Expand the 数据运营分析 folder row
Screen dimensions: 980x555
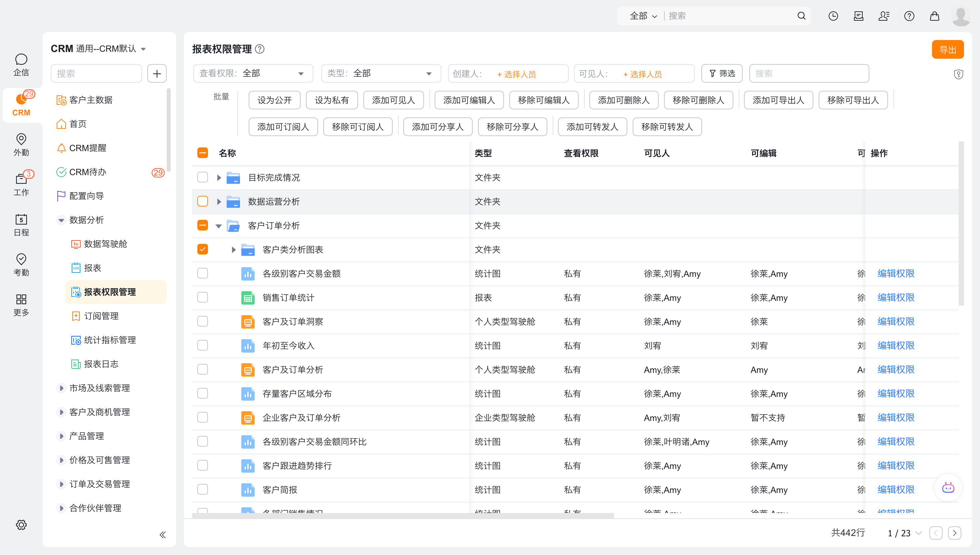tap(219, 201)
